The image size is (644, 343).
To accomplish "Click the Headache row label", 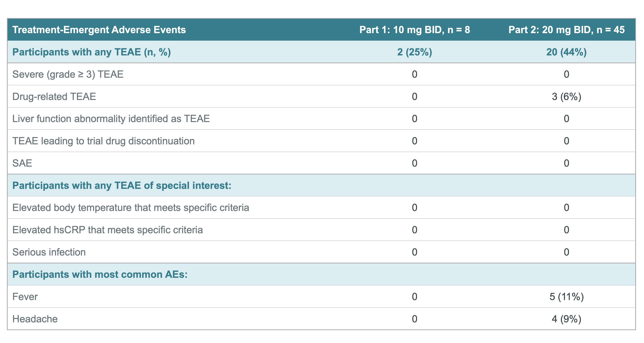I will click(x=35, y=319).
